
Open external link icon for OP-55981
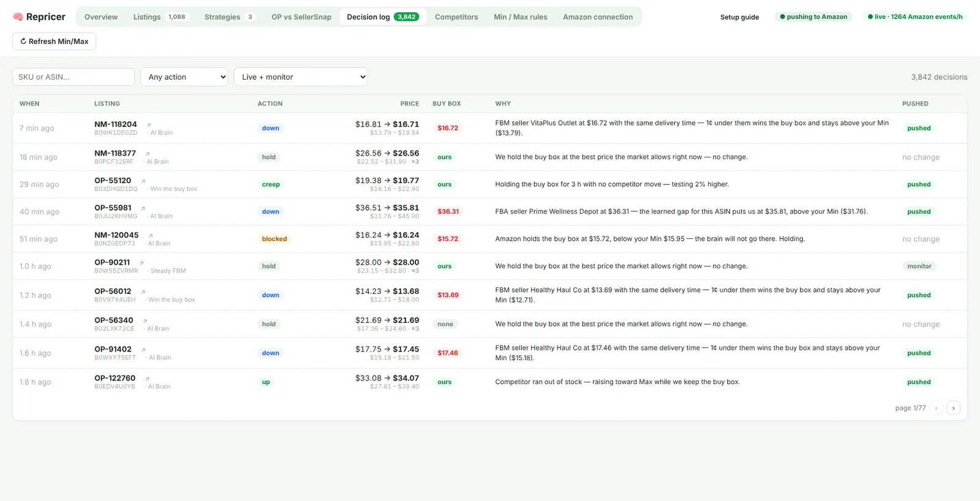(143, 208)
